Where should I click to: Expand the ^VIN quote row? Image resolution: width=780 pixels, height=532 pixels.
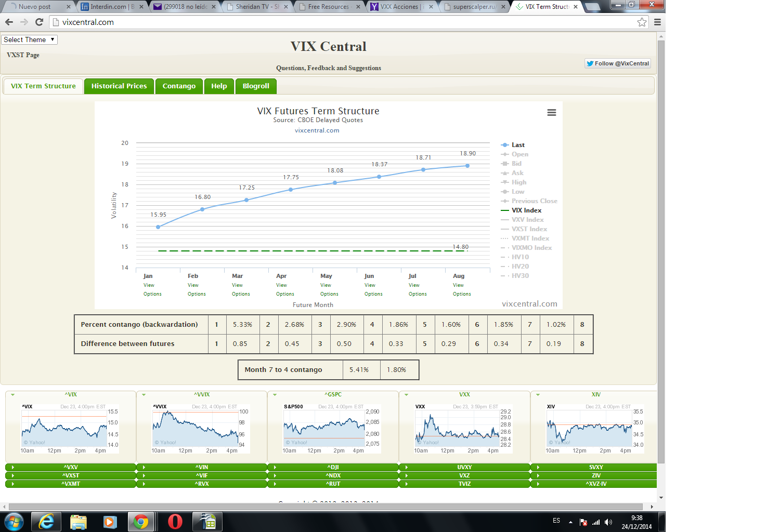(202, 467)
